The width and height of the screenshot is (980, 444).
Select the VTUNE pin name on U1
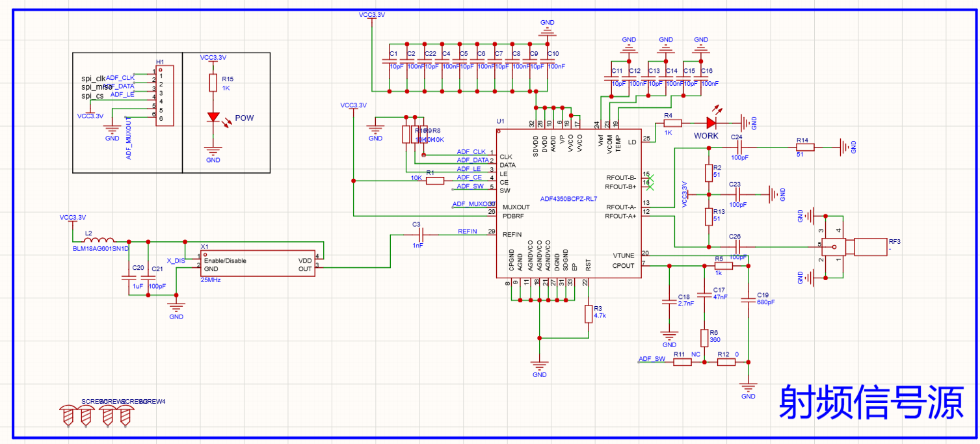[623, 255]
